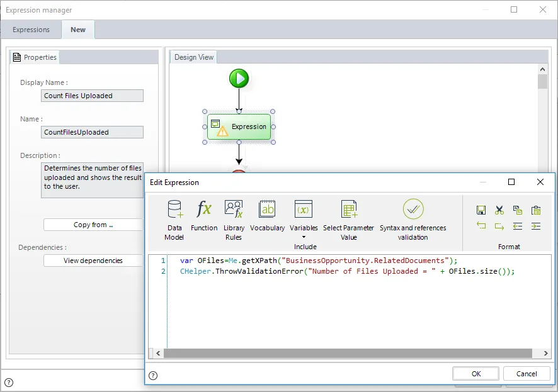Switch to the Expressions tab
The image size is (558, 392).
pyautogui.click(x=31, y=30)
